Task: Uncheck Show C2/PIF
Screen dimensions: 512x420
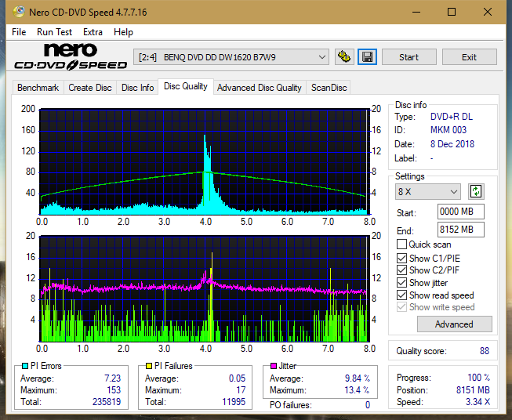Action: click(401, 270)
